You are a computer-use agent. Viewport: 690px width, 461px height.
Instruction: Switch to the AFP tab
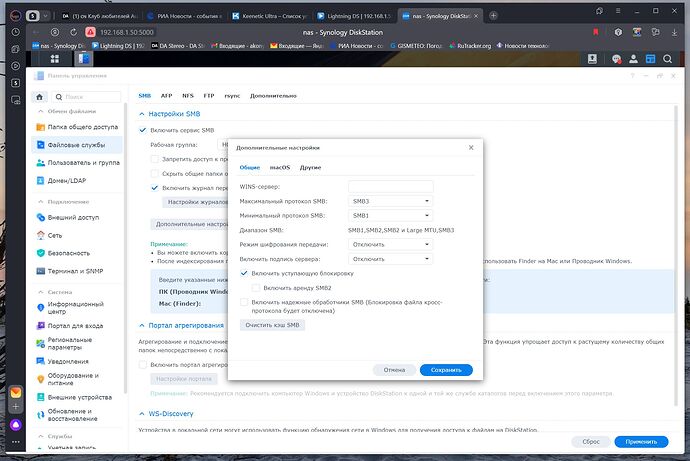[x=166, y=95]
